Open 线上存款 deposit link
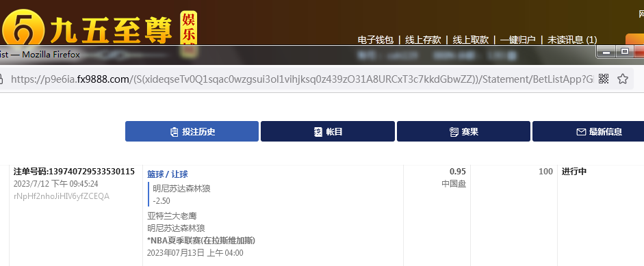 pos(423,40)
